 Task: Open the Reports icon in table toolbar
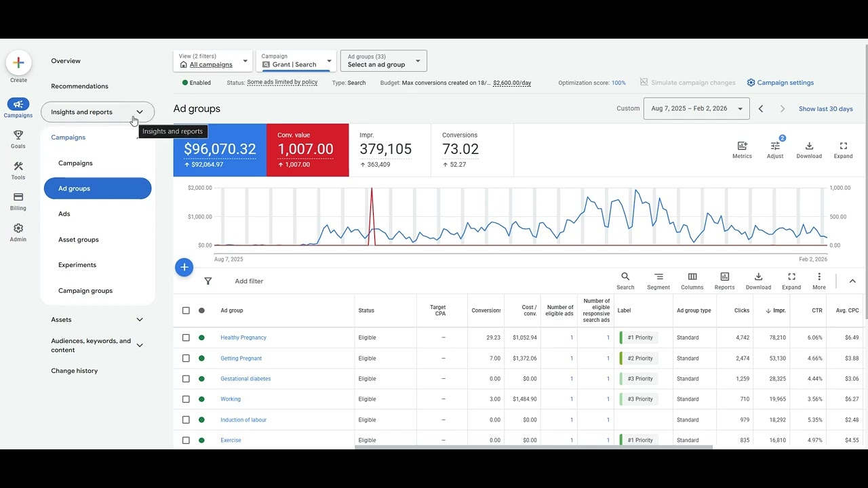pyautogui.click(x=725, y=277)
